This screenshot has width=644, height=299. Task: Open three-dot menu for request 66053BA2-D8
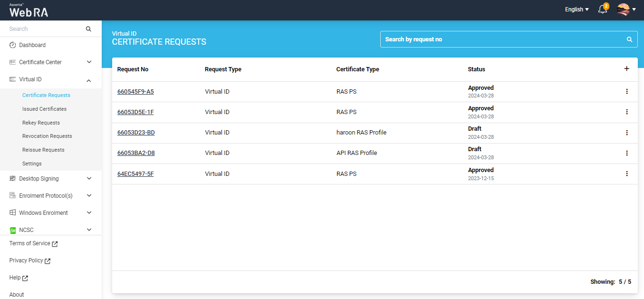[x=626, y=153]
